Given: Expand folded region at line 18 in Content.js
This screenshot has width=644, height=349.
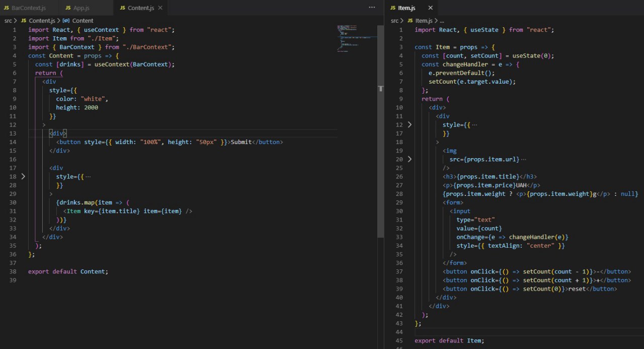Looking at the screenshot, I should (22, 176).
